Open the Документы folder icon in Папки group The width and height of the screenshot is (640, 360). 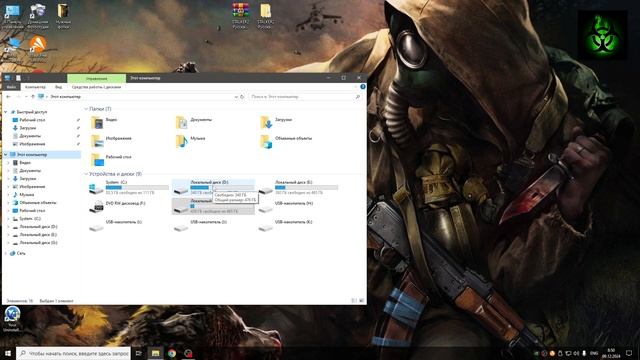click(x=181, y=122)
